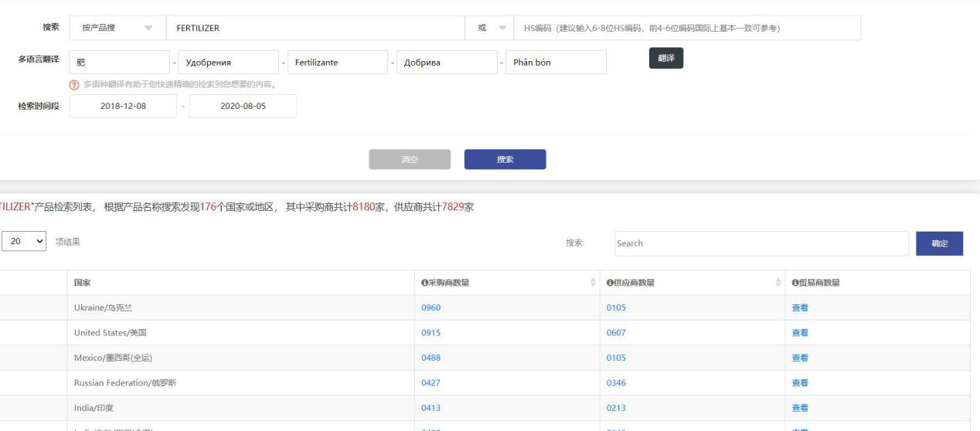Image resolution: width=980 pixels, height=431 pixels.
Task: Click info icon beside 供应商数量 header
Action: pyautogui.click(x=610, y=283)
